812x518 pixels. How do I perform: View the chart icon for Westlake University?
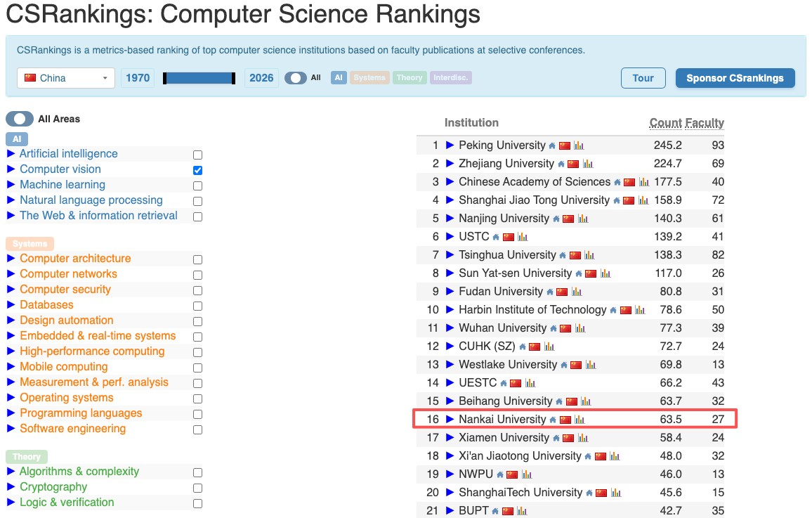point(591,365)
